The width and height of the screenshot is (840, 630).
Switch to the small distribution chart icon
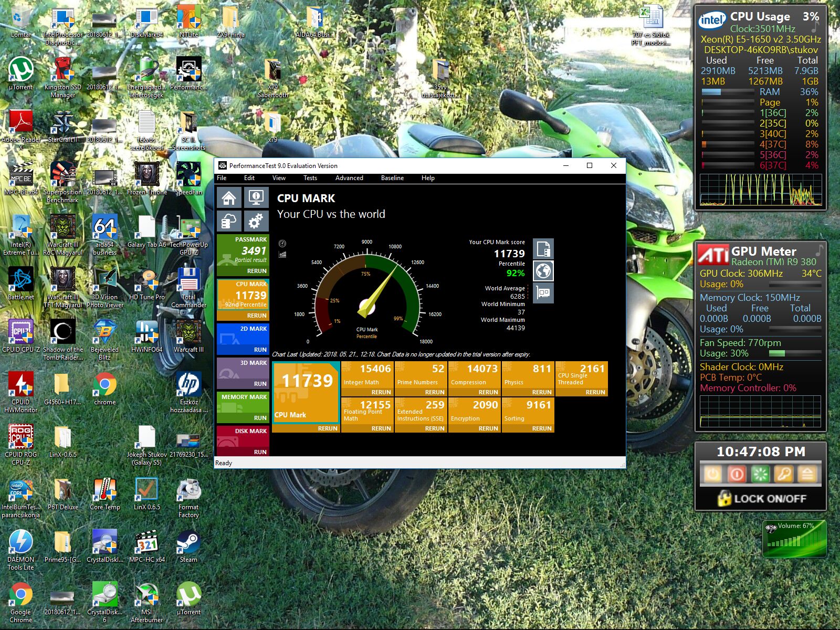282,254
